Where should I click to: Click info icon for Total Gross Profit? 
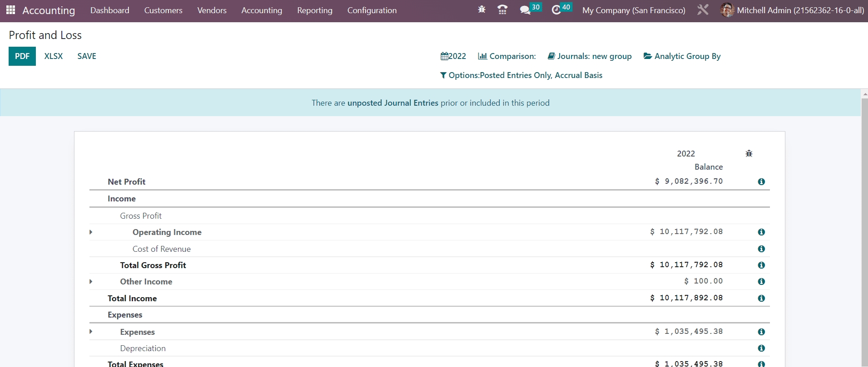(x=761, y=265)
